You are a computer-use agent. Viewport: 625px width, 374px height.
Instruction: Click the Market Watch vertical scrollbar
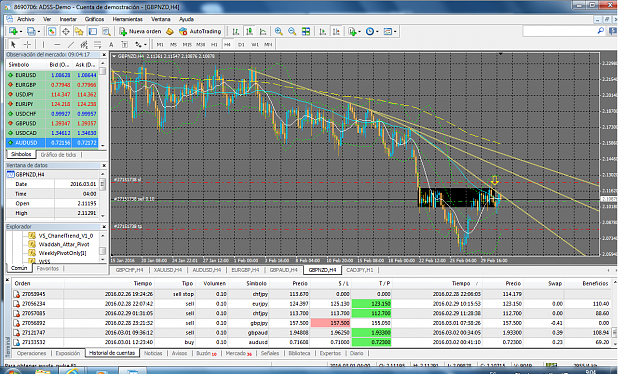click(x=103, y=104)
